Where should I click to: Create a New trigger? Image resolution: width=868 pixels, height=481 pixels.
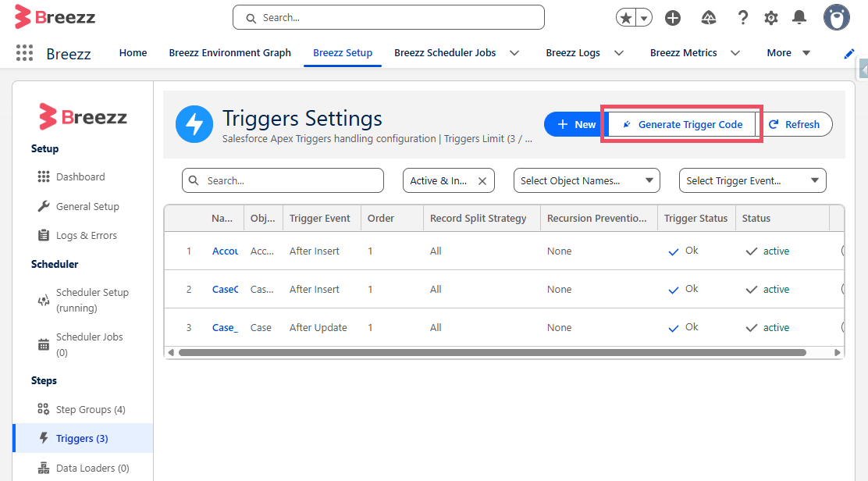point(576,124)
